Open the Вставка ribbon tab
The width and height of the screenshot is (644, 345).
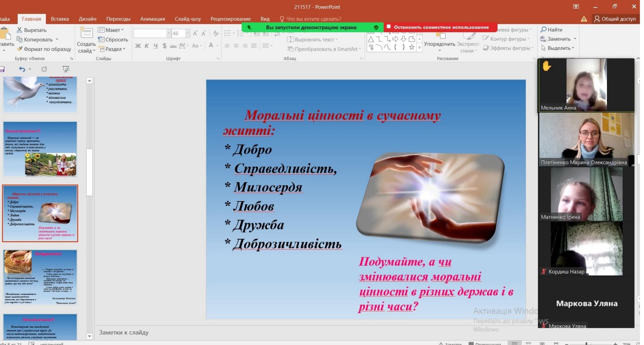click(x=60, y=19)
